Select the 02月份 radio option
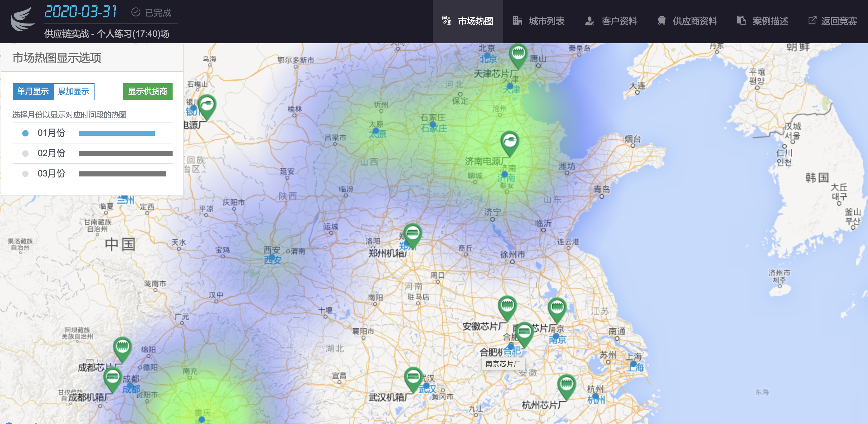This screenshot has width=868, height=424. pyautogui.click(x=25, y=154)
